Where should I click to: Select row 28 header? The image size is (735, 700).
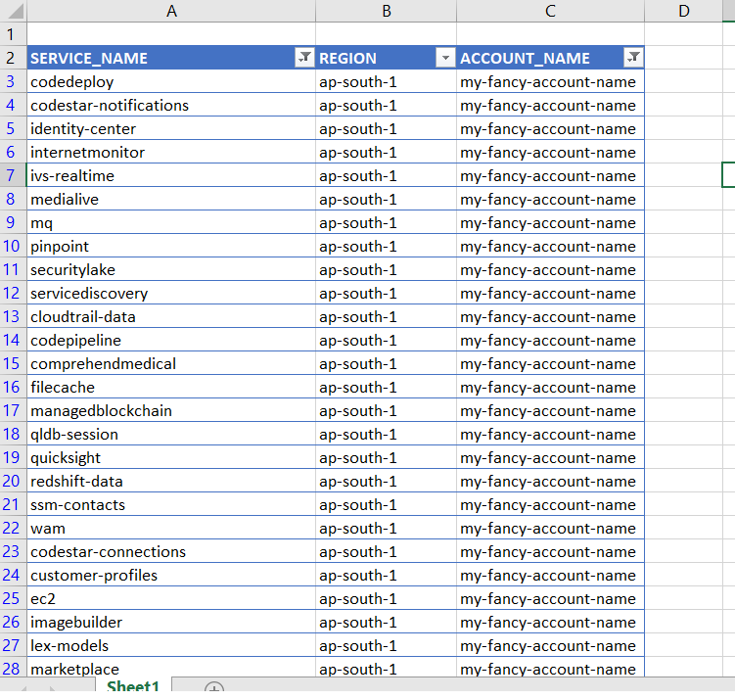tap(13, 668)
